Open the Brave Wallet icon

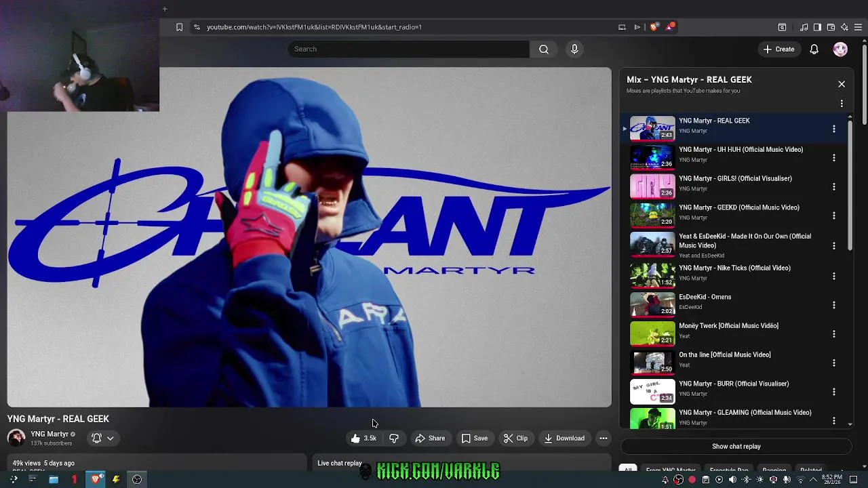831,27
